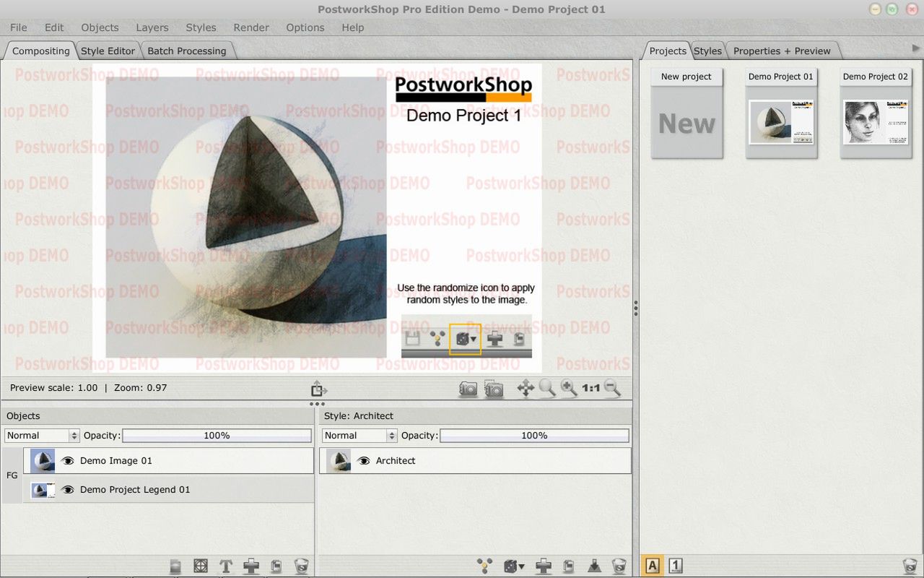Open the New project thumbnail

(687, 113)
